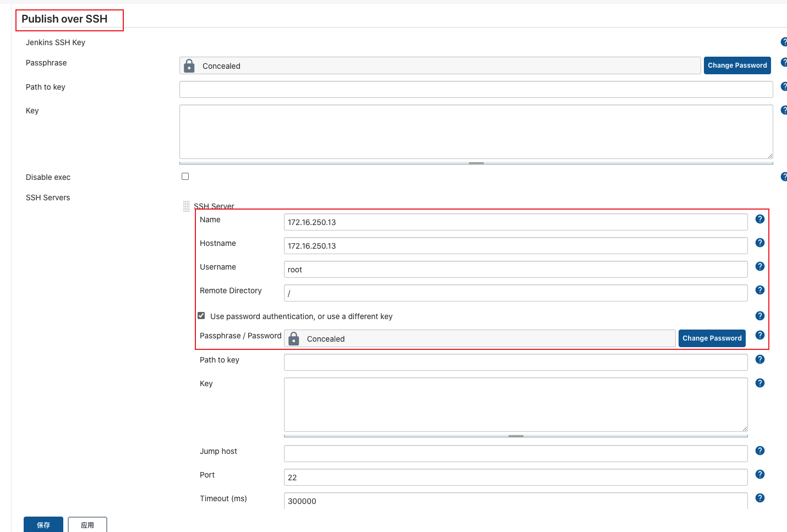The height and width of the screenshot is (532, 787).
Task: Click the Jenkins SSH Key label
Action: 56,42
